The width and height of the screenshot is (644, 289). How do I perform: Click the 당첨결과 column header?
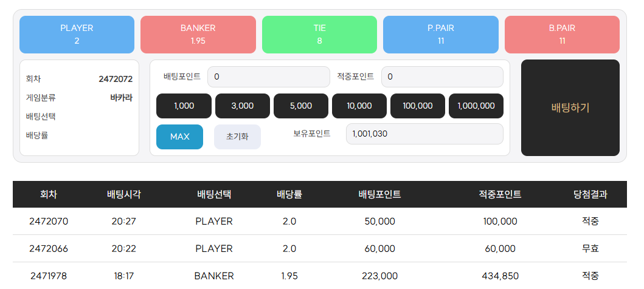click(x=590, y=194)
